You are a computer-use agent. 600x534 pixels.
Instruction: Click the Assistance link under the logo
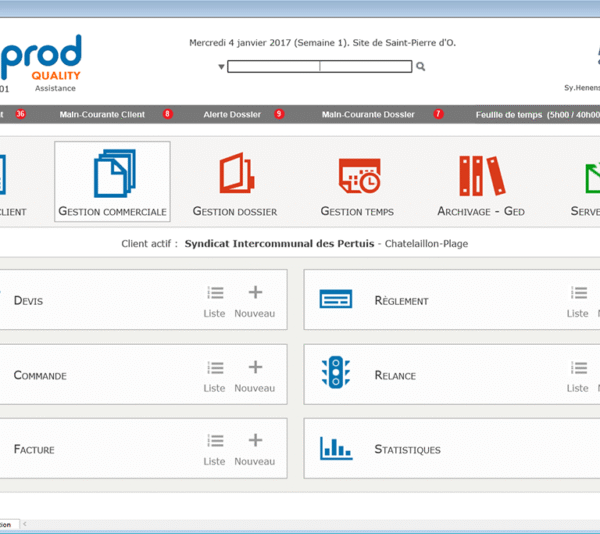[55, 88]
